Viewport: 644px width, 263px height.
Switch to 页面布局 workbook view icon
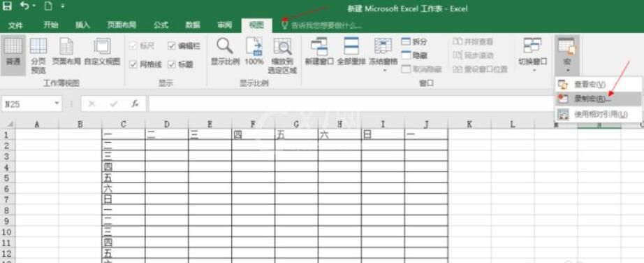coord(66,52)
